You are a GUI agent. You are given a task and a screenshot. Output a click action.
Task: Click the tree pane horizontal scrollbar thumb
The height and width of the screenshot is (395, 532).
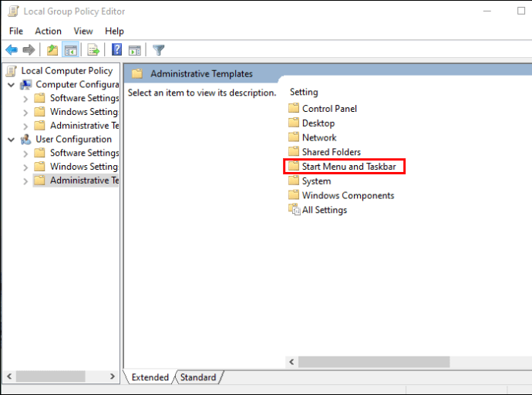(x=51, y=376)
